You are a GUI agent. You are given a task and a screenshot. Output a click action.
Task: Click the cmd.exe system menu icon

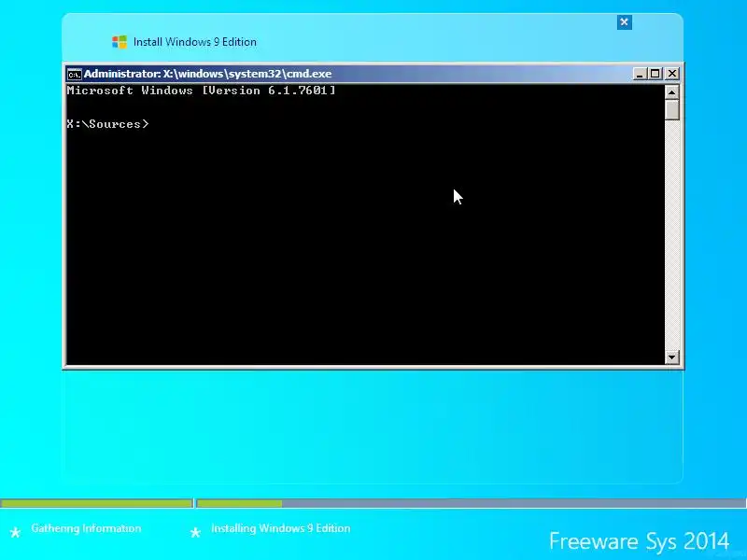[75, 75]
